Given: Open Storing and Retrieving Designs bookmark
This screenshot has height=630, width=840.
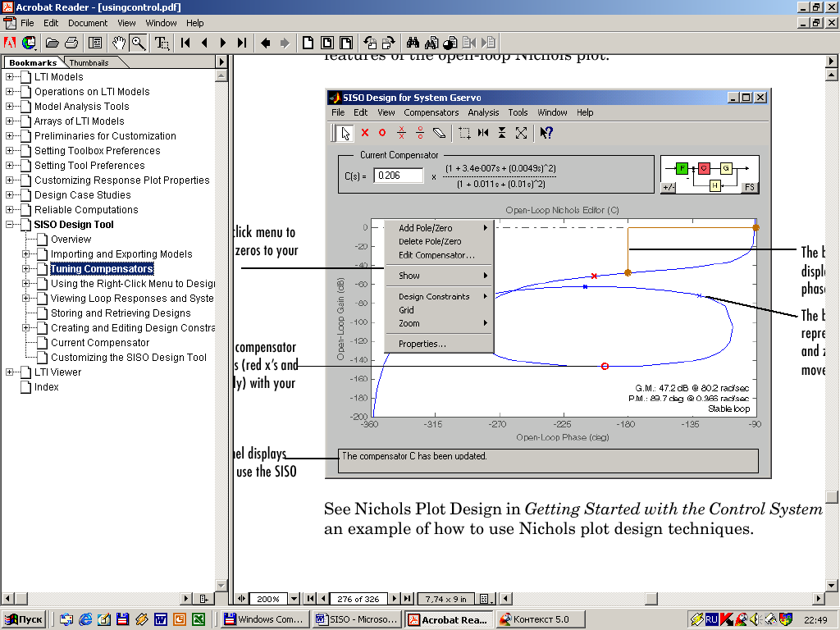Looking at the screenshot, I should click(x=121, y=313).
